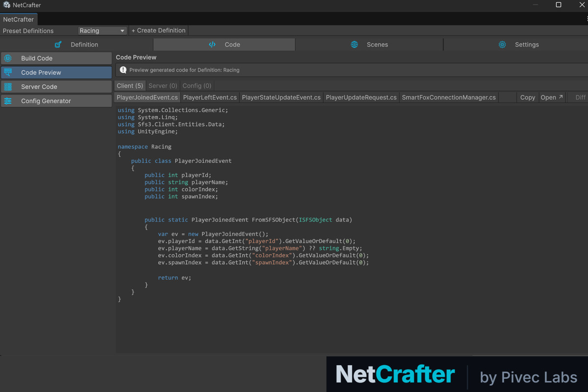Select the NetCrafter window tab
Viewport: 588px width, 392px height.
point(19,20)
